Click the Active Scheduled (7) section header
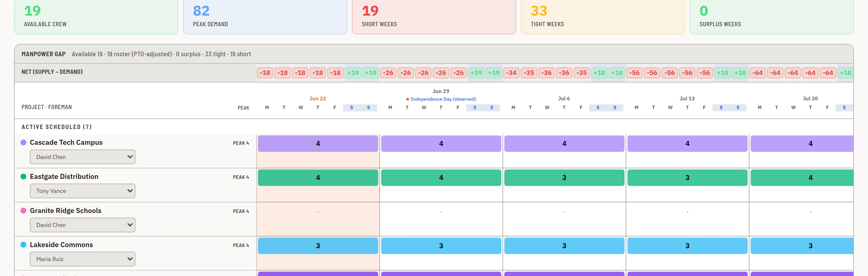 [x=57, y=127]
